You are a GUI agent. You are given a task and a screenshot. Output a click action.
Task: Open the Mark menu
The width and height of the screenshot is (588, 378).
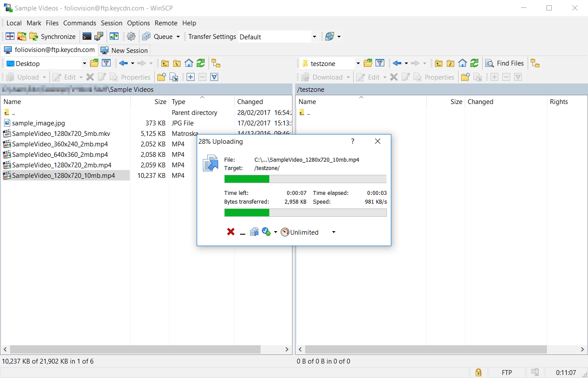tap(34, 23)
